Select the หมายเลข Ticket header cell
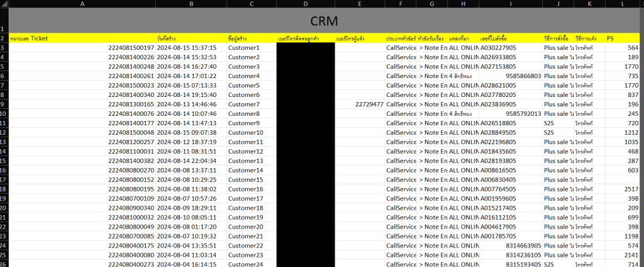The width and height of the screenshot is (644, 267). [x=82, y=38]
